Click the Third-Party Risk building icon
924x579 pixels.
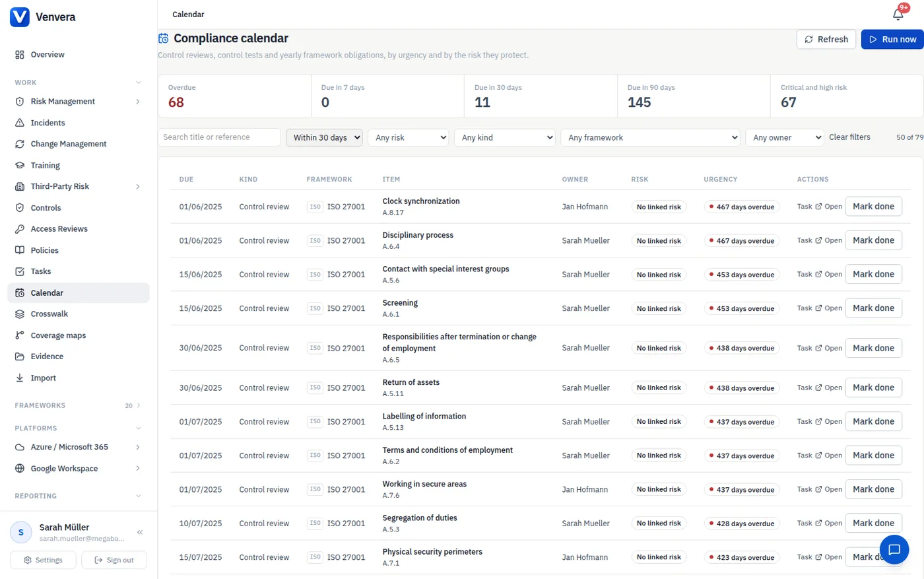pos(20,187)
